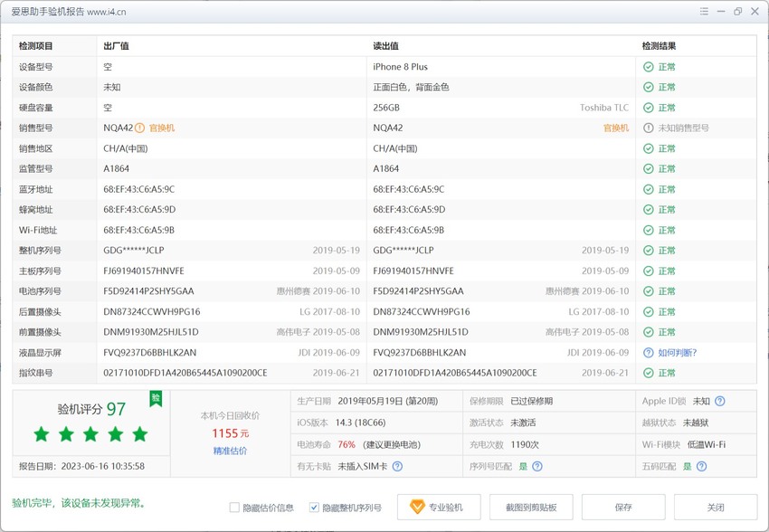The height and width of the screenshot is (532, 769).
Task: Click the green check icon in the 指纹串号 row
Action: [649, 373]
